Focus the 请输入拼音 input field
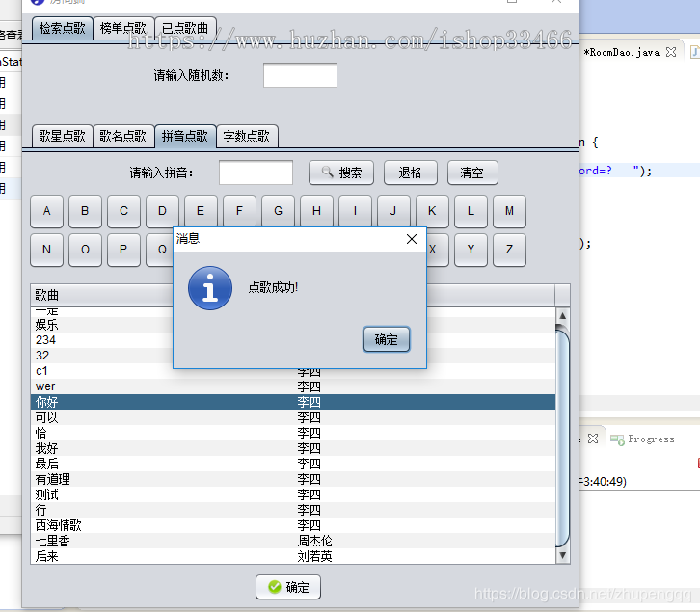Screen dimensions: 700x612 (x=256, y=173)
